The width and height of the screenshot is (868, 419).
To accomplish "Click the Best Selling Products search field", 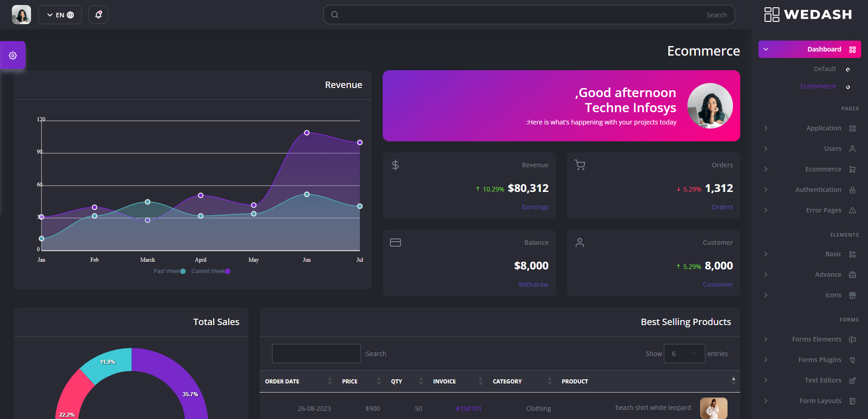I will [x=316, y=354].
